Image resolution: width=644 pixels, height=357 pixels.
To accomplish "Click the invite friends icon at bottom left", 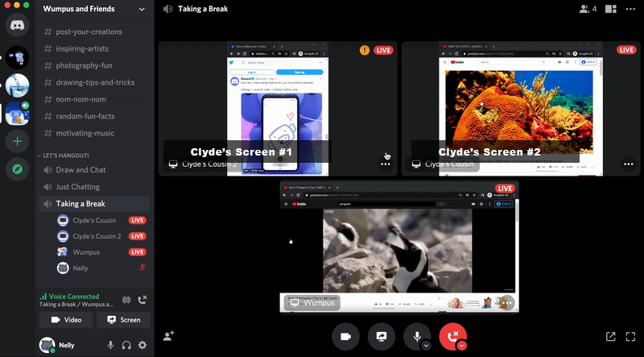I will [x=169, y=336].
